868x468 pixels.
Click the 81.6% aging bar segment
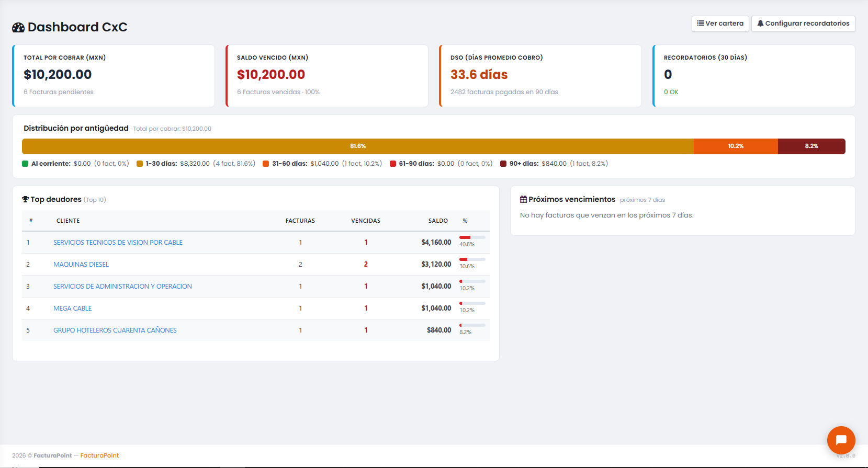357,146
